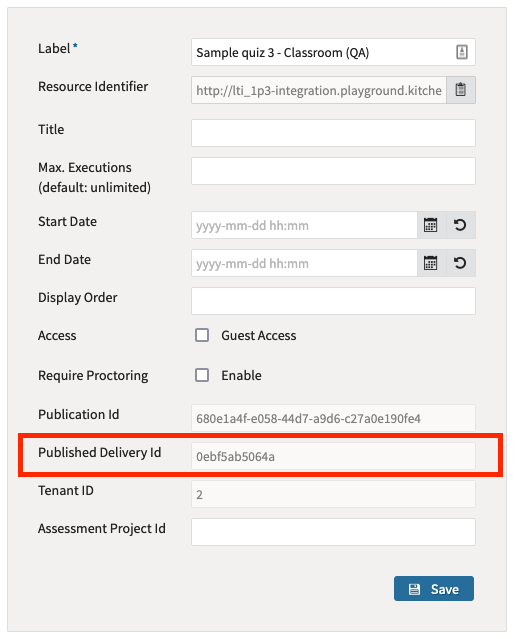Screen dimensions: 516x639
Task: Open the Start Date calendar picker
Action: coord(431,225)
